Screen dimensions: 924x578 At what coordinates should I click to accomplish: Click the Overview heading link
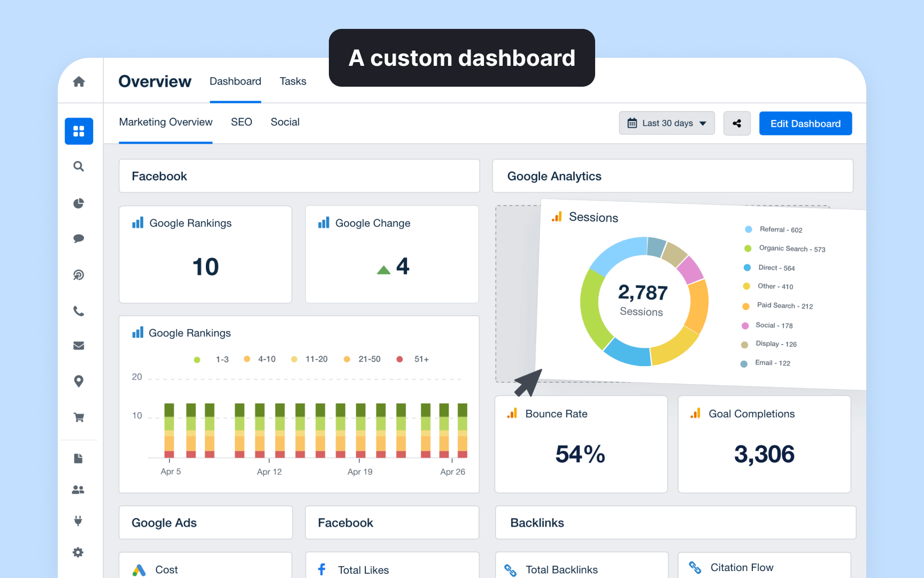pyautogui.click(x=155, y=81)
